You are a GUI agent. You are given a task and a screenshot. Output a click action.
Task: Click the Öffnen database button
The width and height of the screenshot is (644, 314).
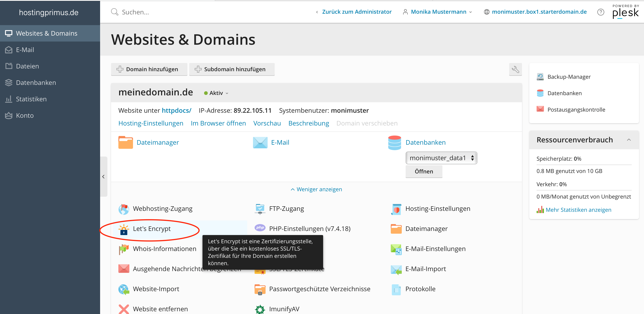[424, 171]
